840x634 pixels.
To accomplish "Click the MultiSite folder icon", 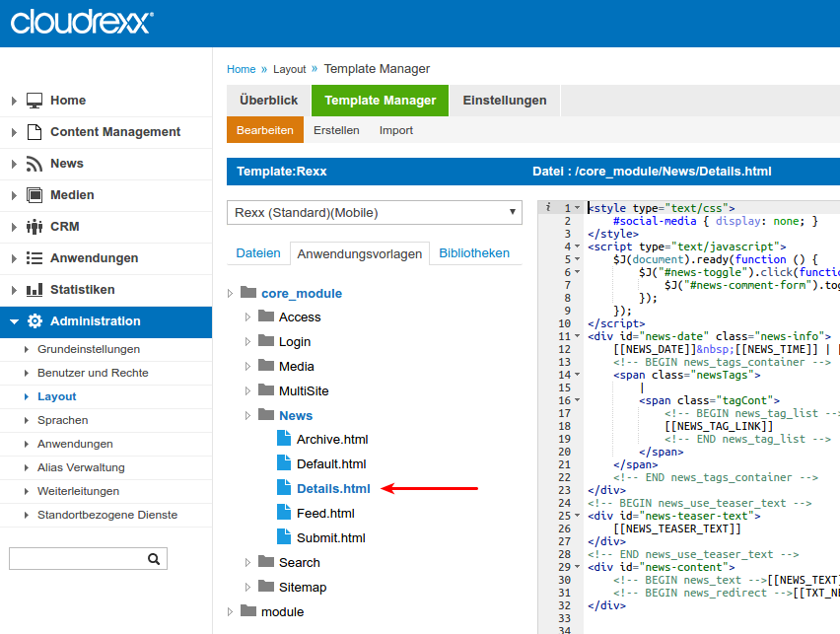I will tap(266, 389).
